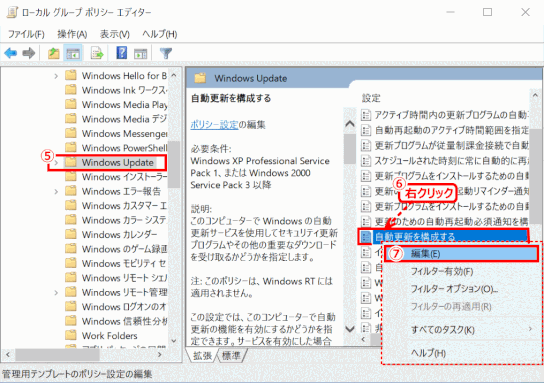Choose フィルター オプション(O) from context menu
The height and width of the screenshot is (383, 544).
coord(454,289)
